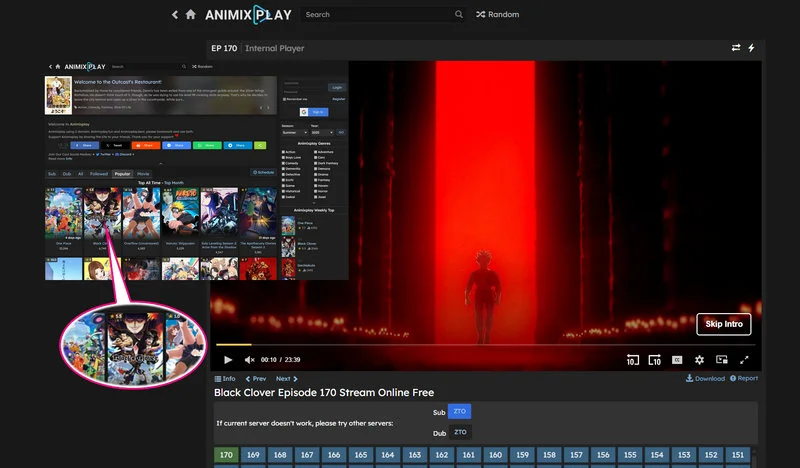Click the Top Month link in the inset
This screenshot has height=468, width=800.
(173, 183)
